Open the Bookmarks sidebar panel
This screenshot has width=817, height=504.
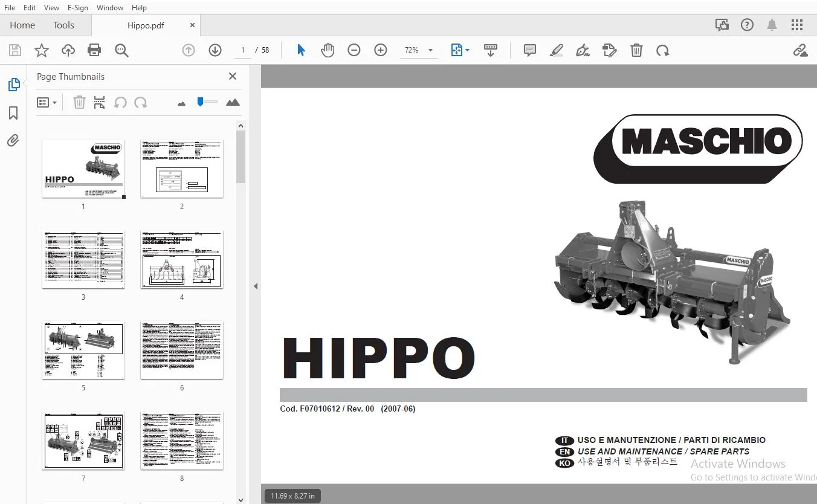[x=13, y=113]
